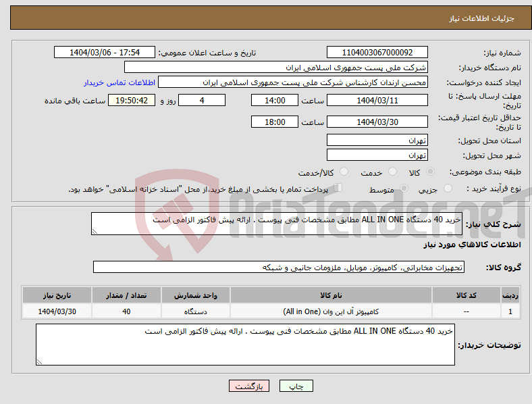Click the delivery city field تهران

coord(377,155)
